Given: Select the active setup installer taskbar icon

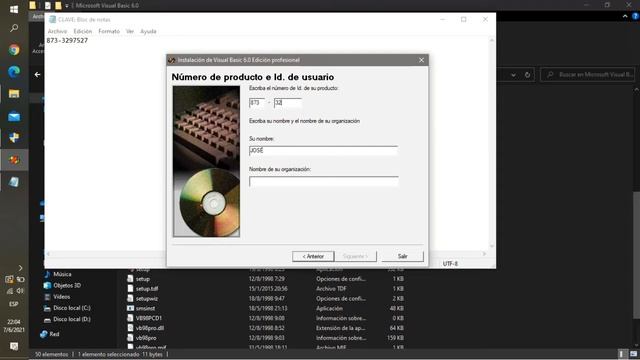Looking at the screenshot, I should tap(14, 160).
